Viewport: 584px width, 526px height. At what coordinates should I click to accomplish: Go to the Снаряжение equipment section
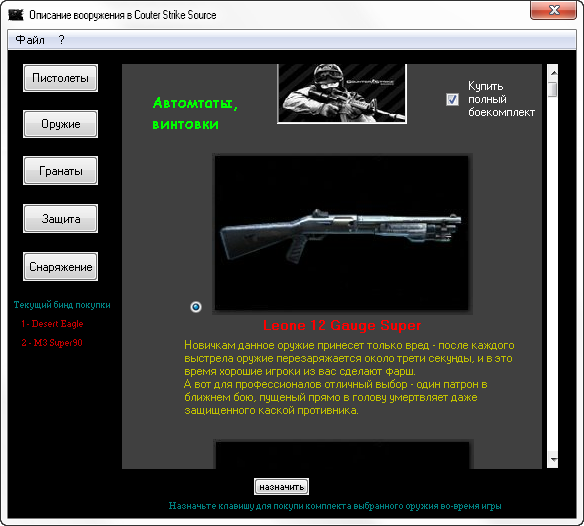tap(60, 267)
